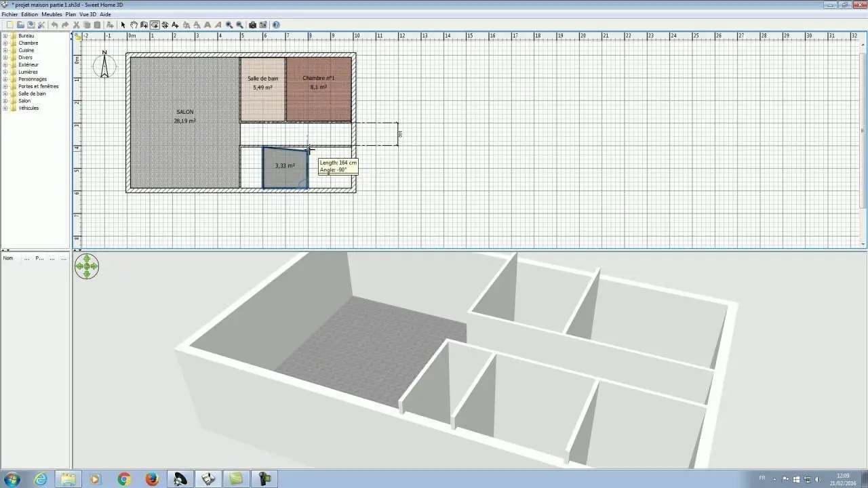This screenshot has height=488, width=868.
Task: Create a new home with the New icon
Action: (x=9, y=25)
